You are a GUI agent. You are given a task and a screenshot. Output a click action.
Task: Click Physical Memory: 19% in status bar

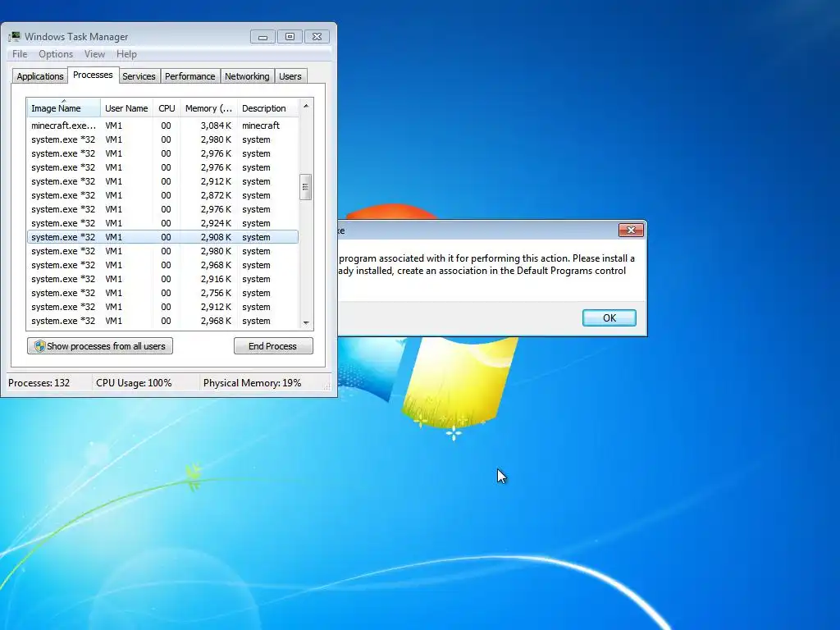pos(253,383)
